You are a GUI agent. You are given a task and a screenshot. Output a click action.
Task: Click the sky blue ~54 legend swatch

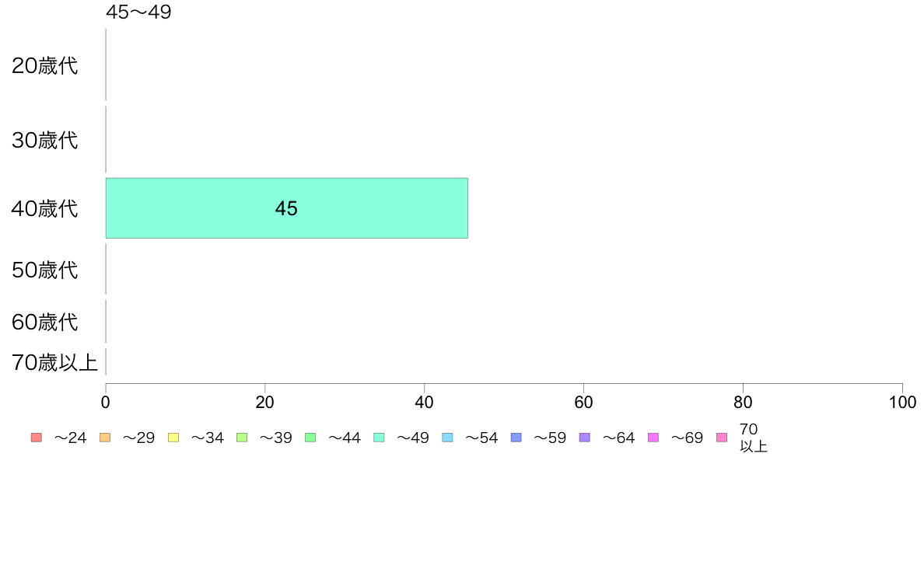(x=448, y=437)
